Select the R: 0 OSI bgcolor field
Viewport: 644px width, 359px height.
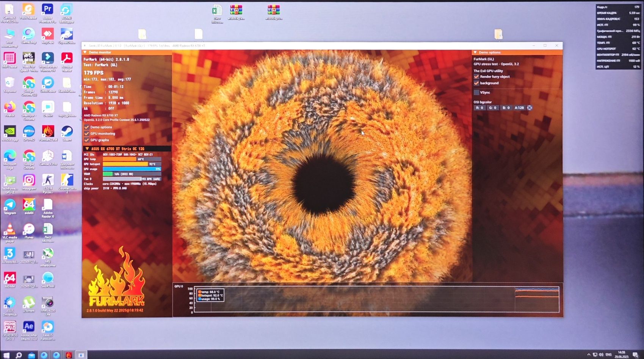tap(479, 108)
